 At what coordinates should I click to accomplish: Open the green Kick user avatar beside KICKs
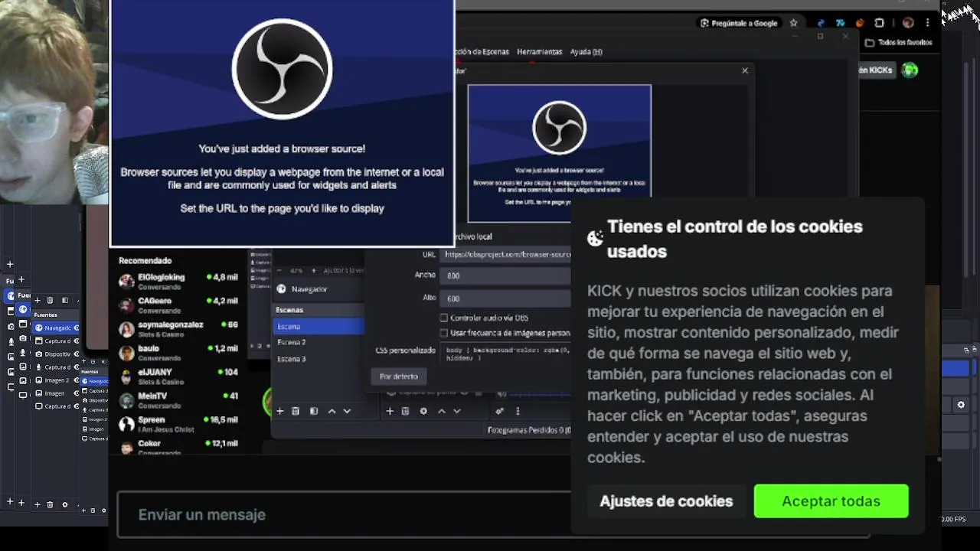(x=910, y=70)
